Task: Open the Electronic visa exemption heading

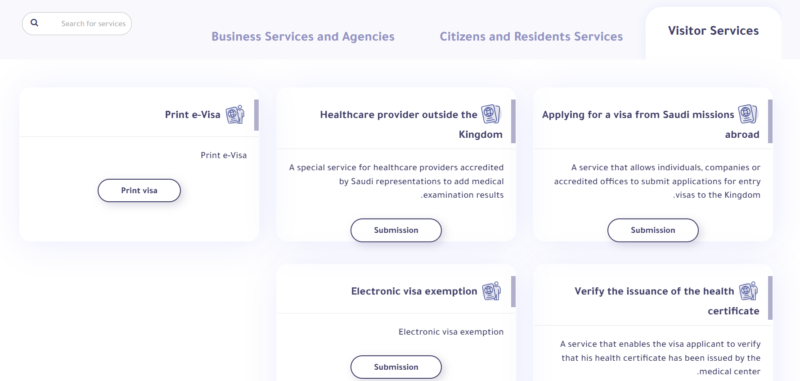Action: click(414, 291)
